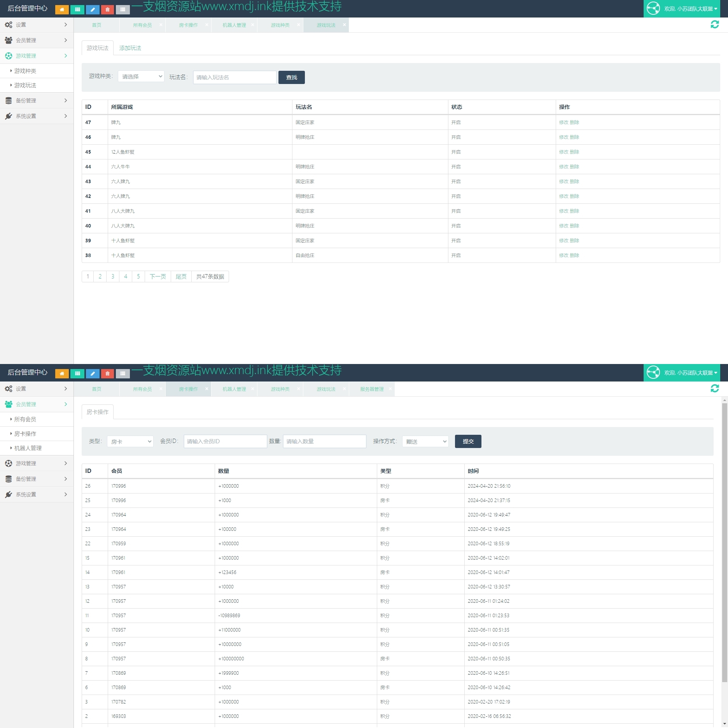Click green grid icon on 房卡操作 screen
Image resolution: width=728 pixels, height=728 pixels.
(x=77, y=373)
